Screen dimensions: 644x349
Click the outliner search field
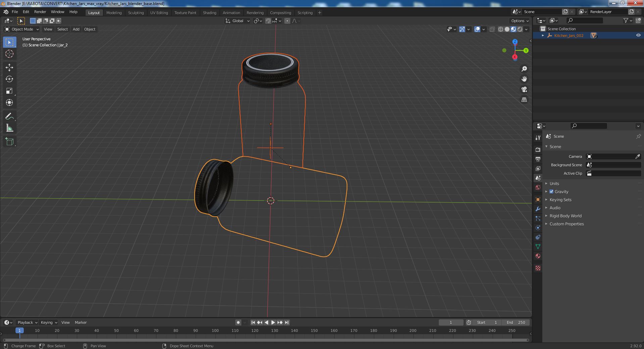point(584,21)
